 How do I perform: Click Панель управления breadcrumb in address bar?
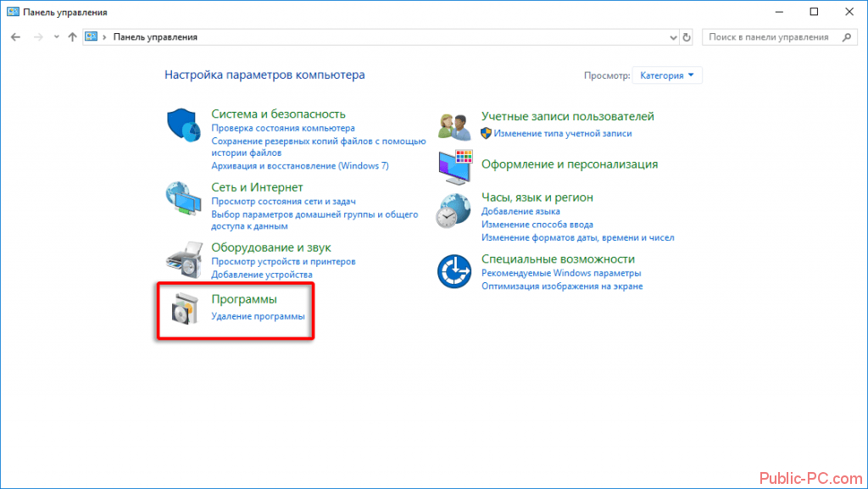[x=156, y=37]
